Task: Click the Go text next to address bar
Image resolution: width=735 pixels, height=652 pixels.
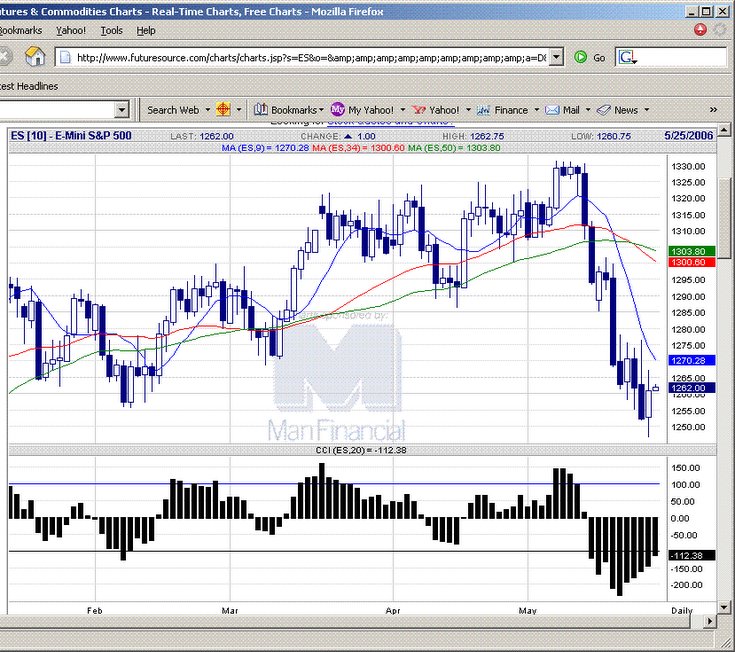Action: coord(599,58)
